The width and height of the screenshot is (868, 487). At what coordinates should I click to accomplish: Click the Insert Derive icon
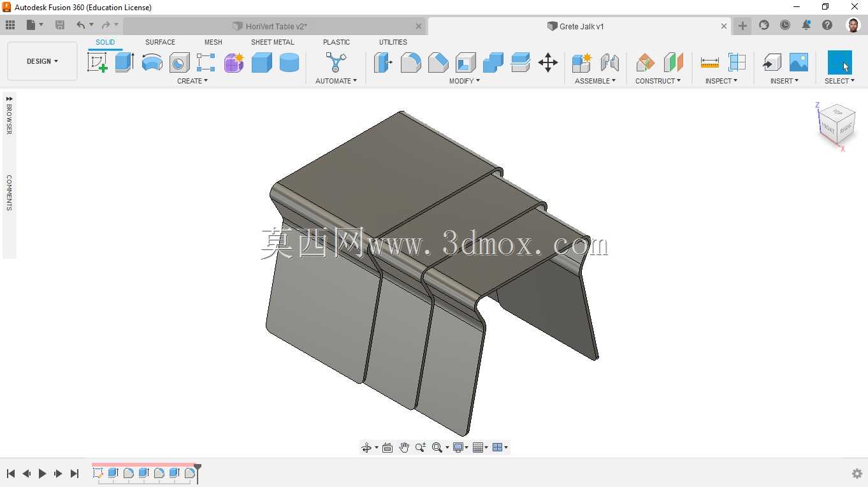[772, 62]
